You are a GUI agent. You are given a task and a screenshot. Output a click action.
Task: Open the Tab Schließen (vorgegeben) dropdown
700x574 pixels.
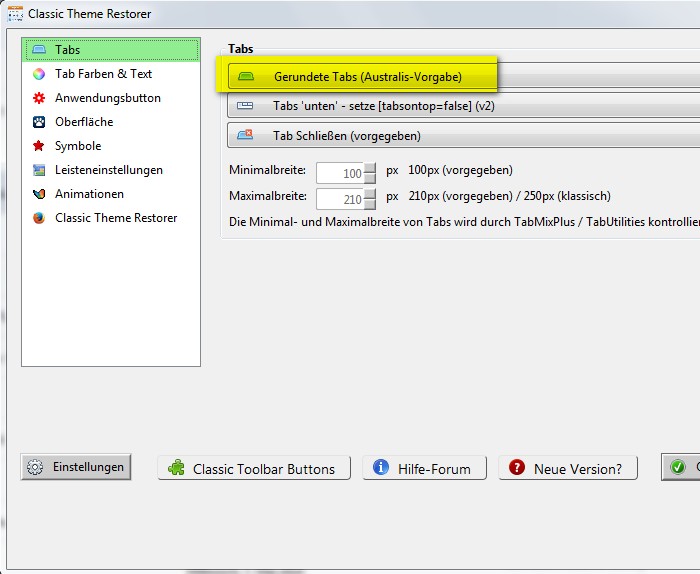click(464, 135)
